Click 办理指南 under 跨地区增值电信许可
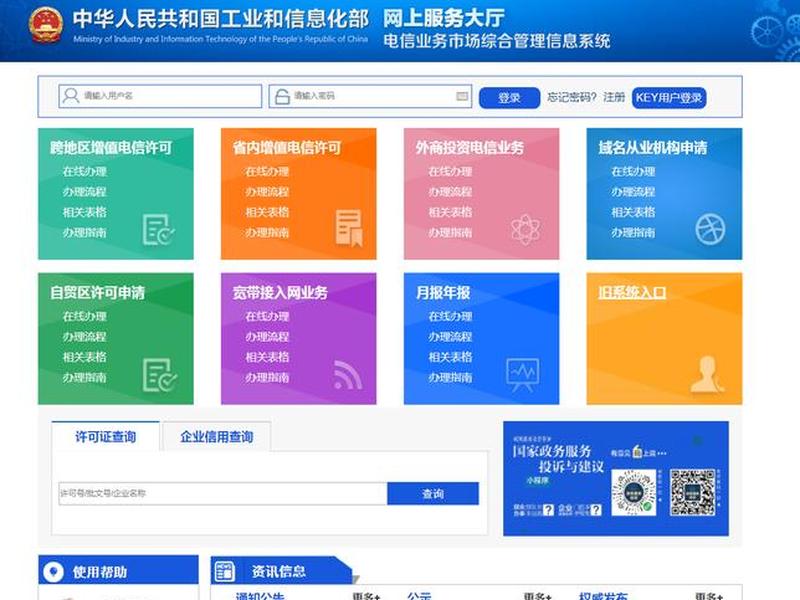The width and height of the screenshot is (800, 600). click(85, 233)
